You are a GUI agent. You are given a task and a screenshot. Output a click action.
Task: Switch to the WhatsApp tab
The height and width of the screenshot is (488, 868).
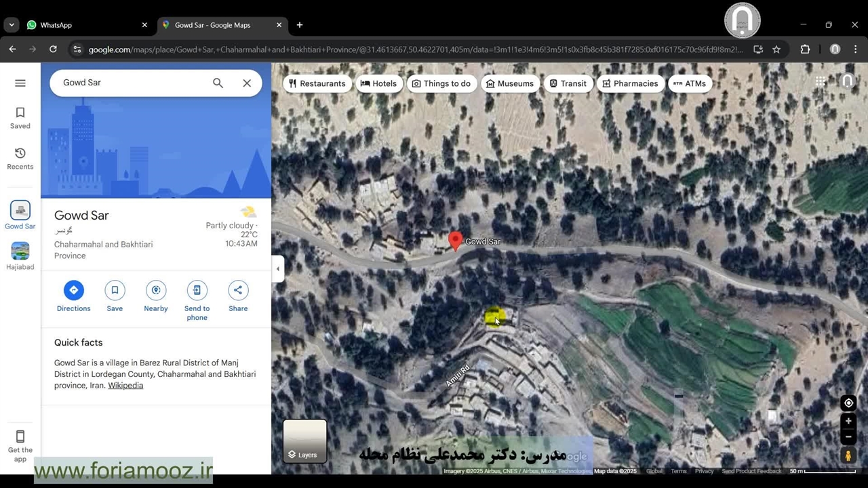click(x=86, y=25)
